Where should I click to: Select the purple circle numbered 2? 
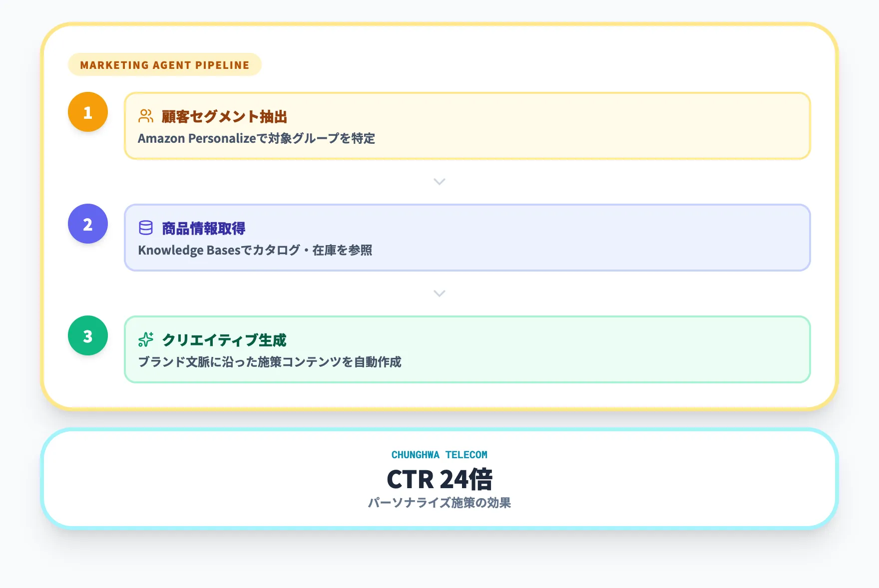pyautogui.click(x=87, y=224)
